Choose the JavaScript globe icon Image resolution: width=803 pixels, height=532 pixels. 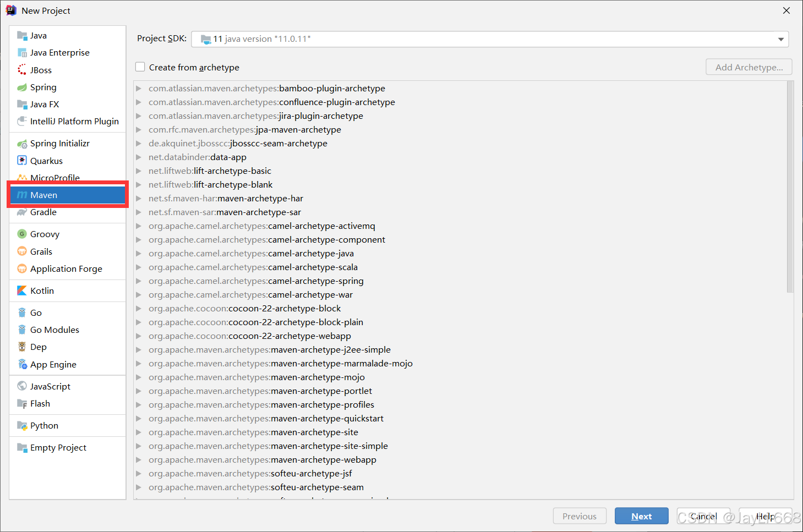click(22, 386)
